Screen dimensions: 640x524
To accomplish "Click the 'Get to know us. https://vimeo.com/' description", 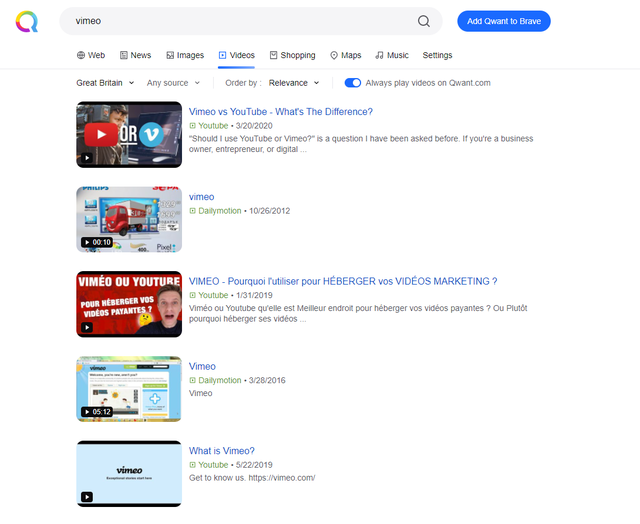I will pos(252,478).
